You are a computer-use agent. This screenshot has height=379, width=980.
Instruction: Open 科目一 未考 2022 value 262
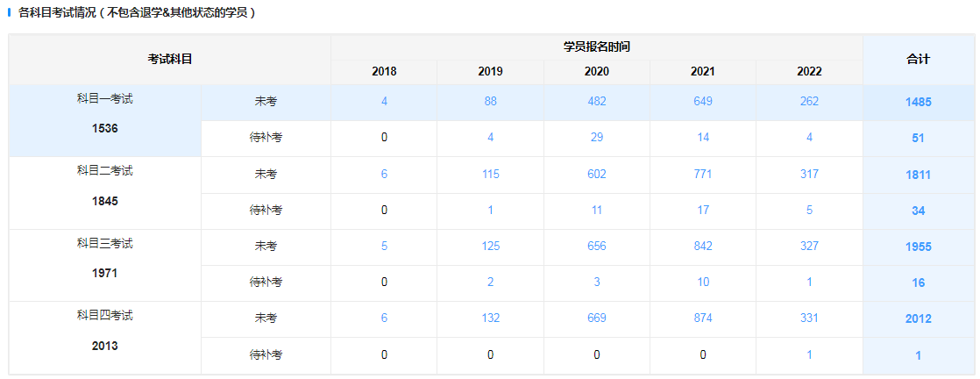[x=809, y=101]
